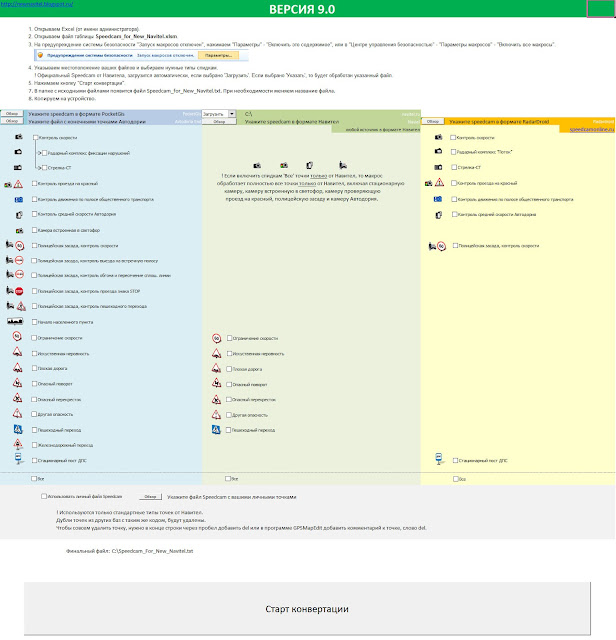The height and width of the screenshot is (640, 616).
Task: Click Обзор button for RadarDroid speedcam file
Action: [x=433, y=121]
